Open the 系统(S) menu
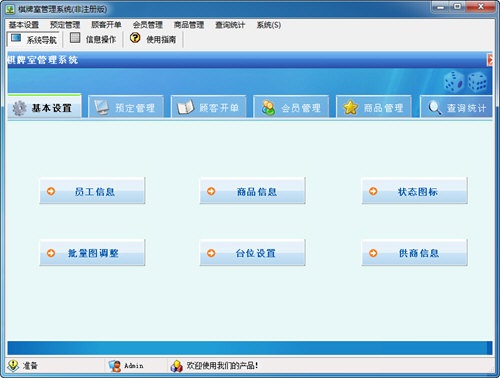This screenshot has width=500, height=378. point(269,25)
